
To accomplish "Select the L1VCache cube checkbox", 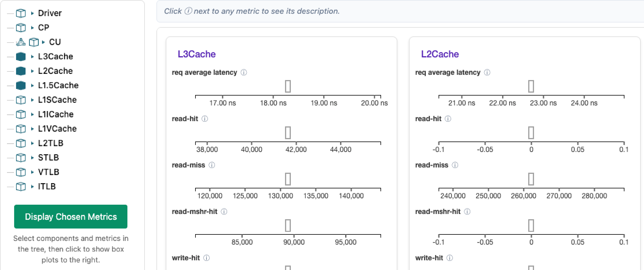I will [21, 129].
